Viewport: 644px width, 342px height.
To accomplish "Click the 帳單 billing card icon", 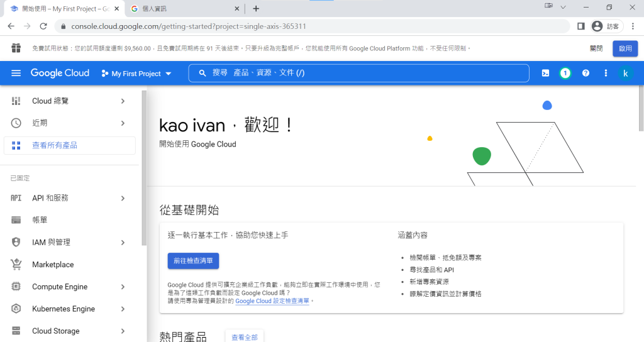I will [x=16, y=220].
